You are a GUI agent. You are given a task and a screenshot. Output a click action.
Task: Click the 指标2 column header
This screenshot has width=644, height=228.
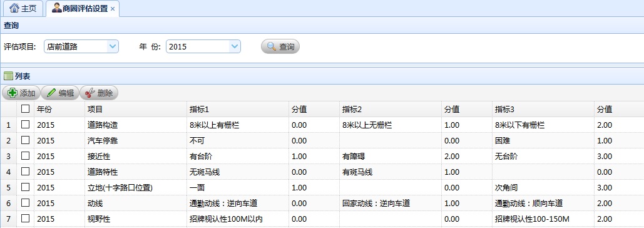point(390,109)
